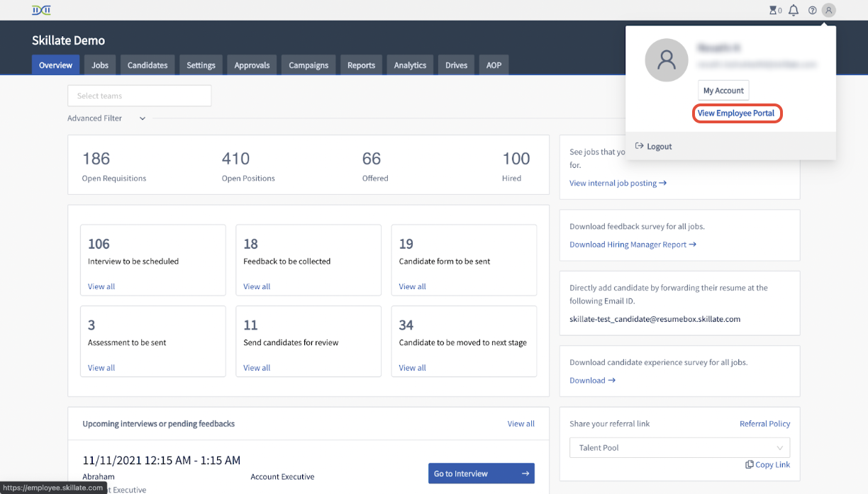
Task: Click the Select teams input field
Action: click(139, 96)
